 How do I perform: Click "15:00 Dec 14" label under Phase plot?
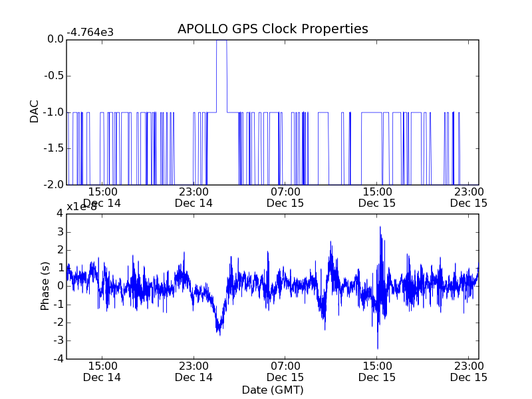click(102, 372)
